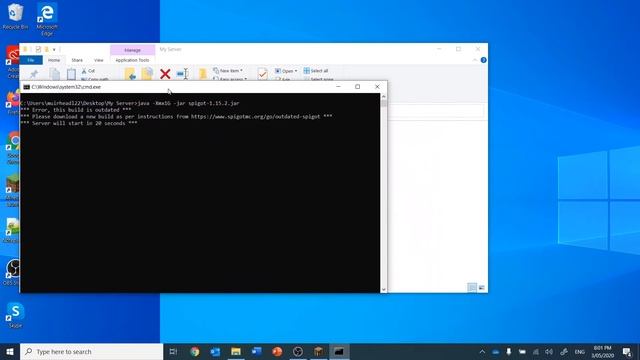The width and height of the screenshot is (640, 360).
Task: Click the 'Type here to search' box
Action: (91, 351)
